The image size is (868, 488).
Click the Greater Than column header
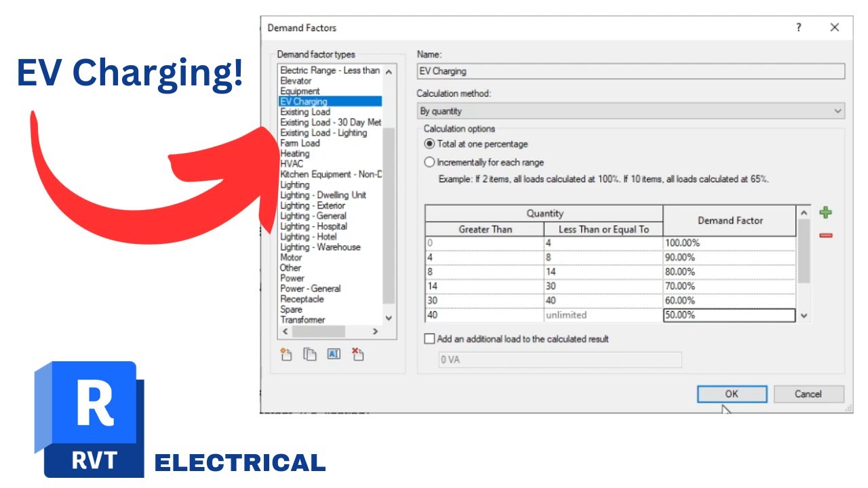(x=485, y=229)
